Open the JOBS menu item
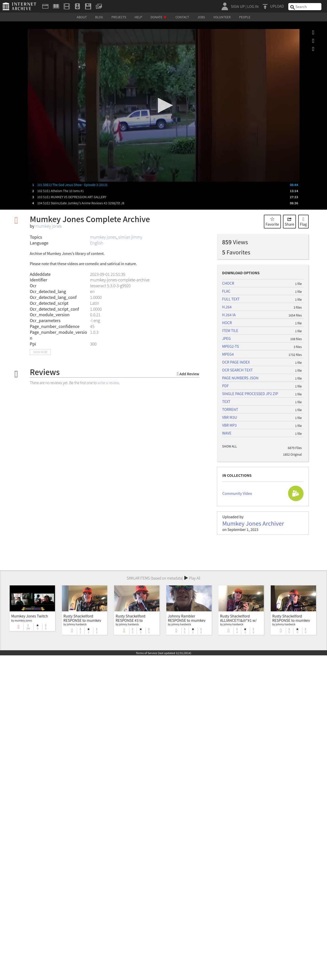Viewport: 327px width, 980px height. 201,17
